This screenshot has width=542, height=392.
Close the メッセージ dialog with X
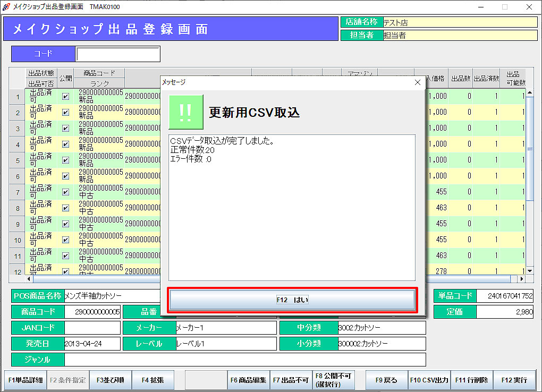pos(417,82)
